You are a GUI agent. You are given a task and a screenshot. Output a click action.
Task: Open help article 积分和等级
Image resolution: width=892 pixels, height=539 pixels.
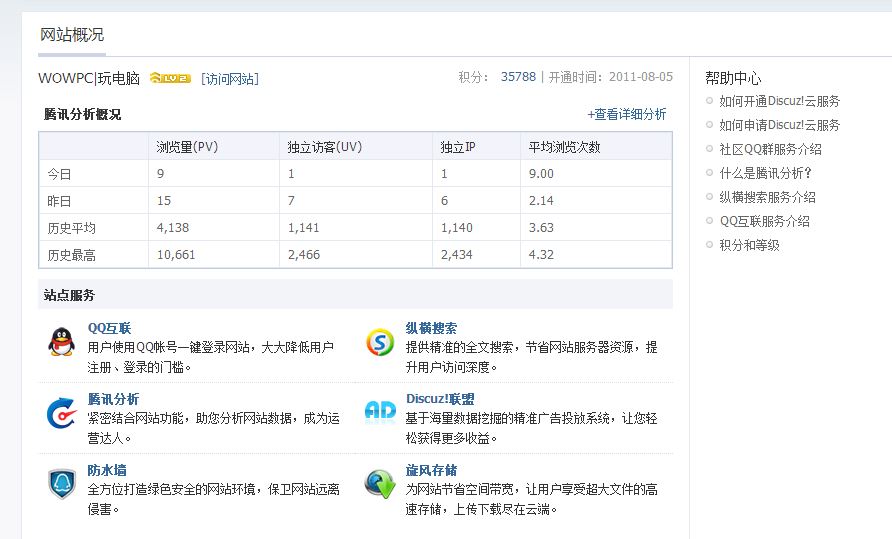[x=749, y=245]
